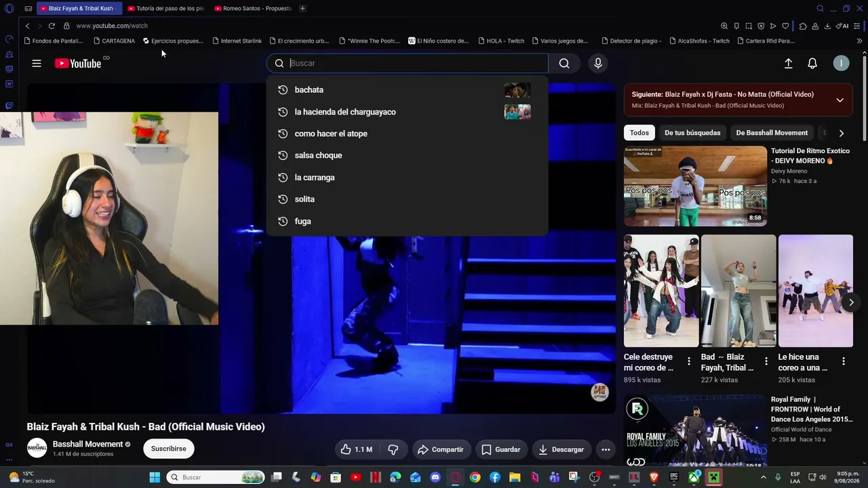Open a new browser tab
Viewport: 868px width, 488px height.
click(x=302, y=8)
